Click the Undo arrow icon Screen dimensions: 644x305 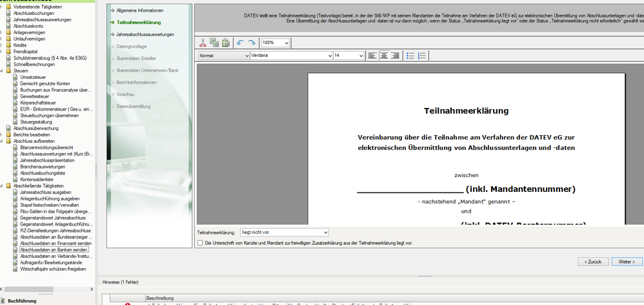(x=240, y=43)
